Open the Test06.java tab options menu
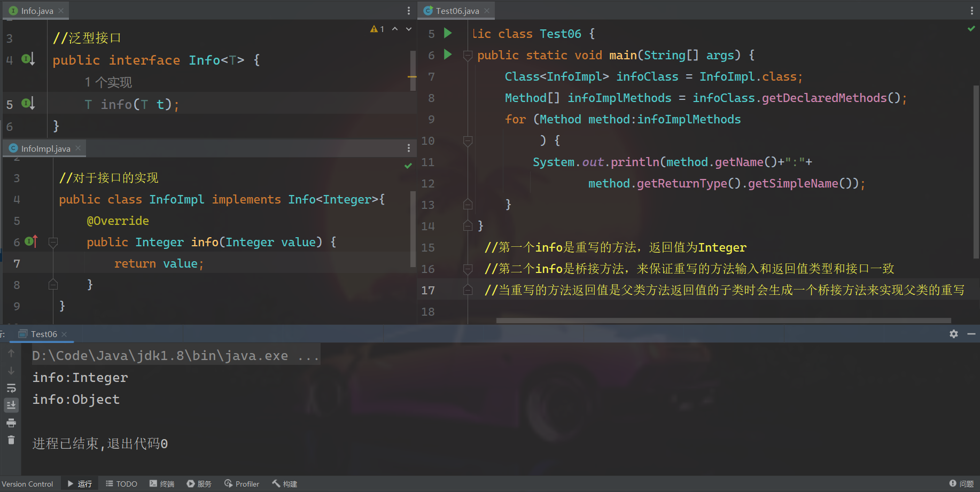This screenshot has width=980, height=492. pos(972,11)
